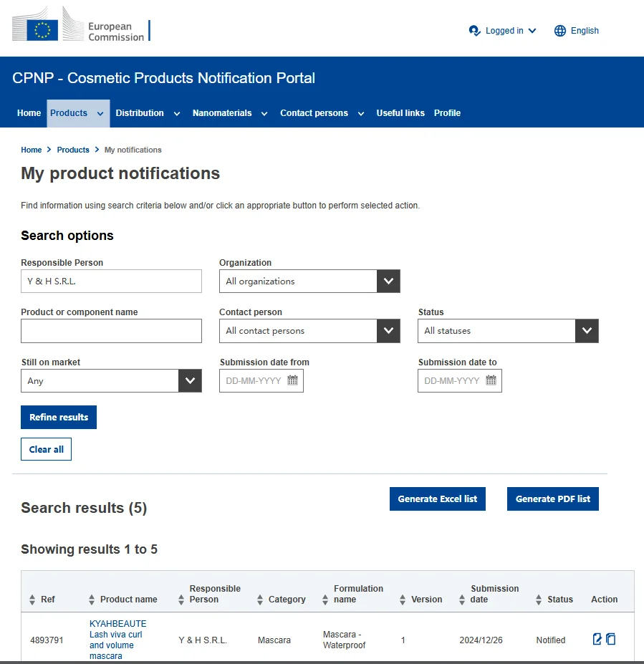The height and width of the screenshot is (664, 644).
Task: Click the Refine results button
Action: coord(59,418)
